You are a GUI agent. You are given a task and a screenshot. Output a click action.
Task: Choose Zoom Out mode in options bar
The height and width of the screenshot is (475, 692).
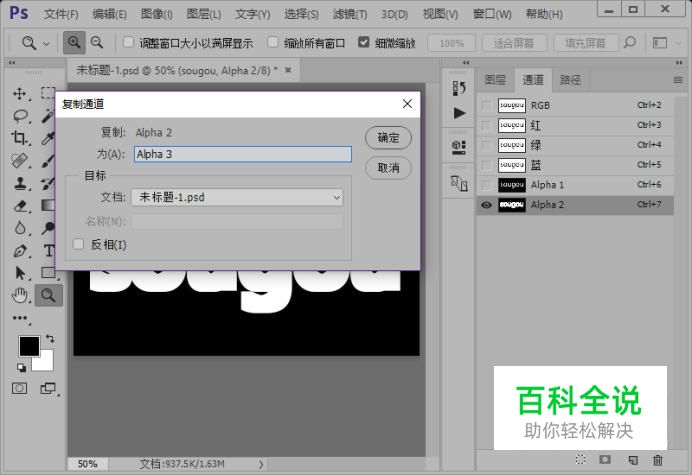click(97, 43)
